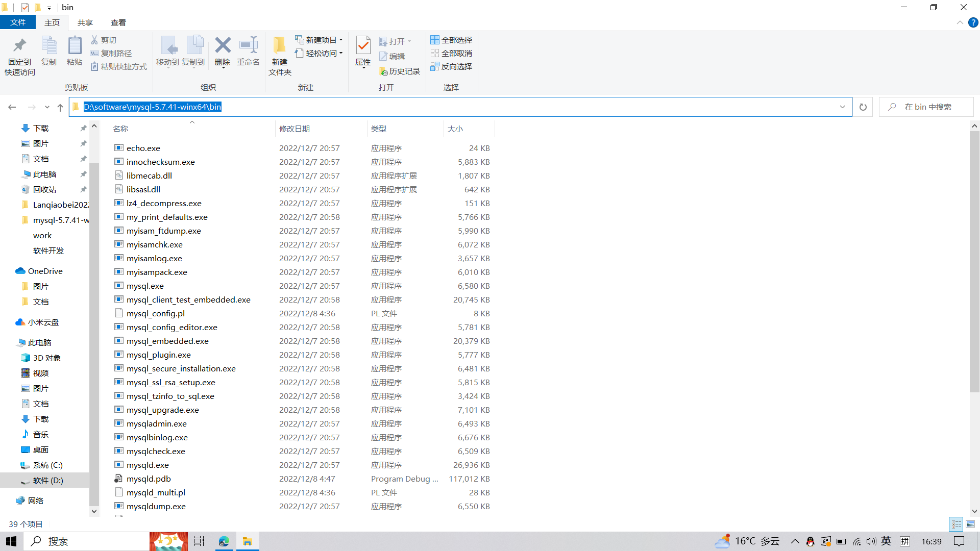Image resolution: width=980 pixels, height=551 pixels.
Task: Click the navigation pane scrollbar down arrow
Action: 94,511
